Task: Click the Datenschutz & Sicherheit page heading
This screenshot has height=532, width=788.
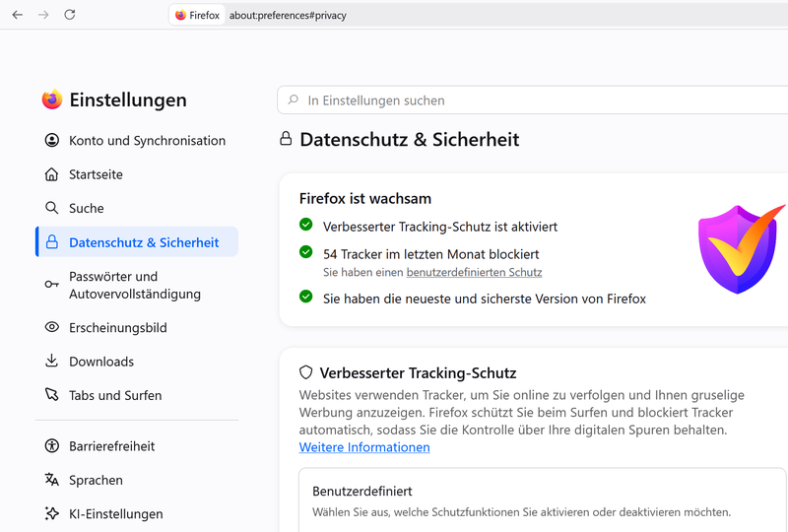Action: tap(409, 139)
